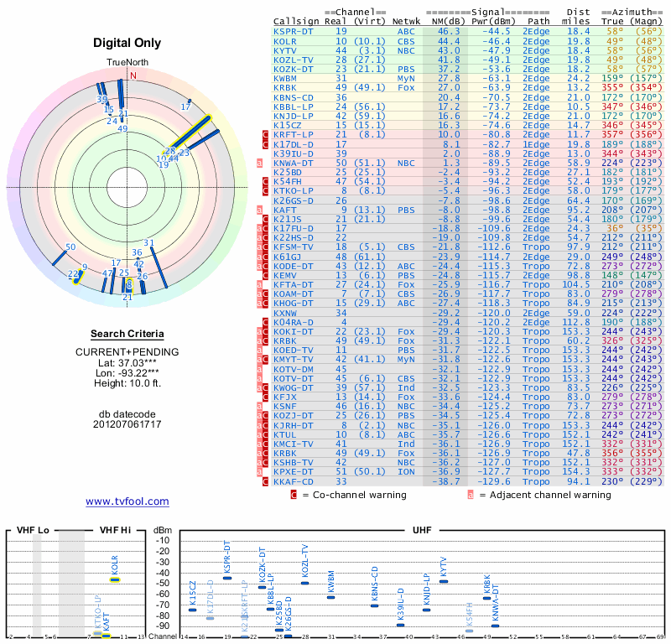This screenshot has height=644, width=671.
Task: Click the 'Search Criteria' heading
Action: [127, 334]
